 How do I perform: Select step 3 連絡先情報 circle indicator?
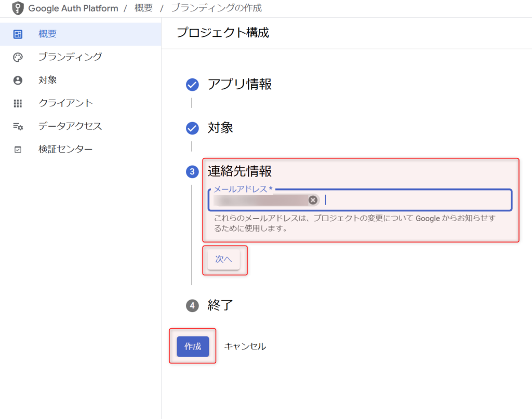click(x=192, y=171)
